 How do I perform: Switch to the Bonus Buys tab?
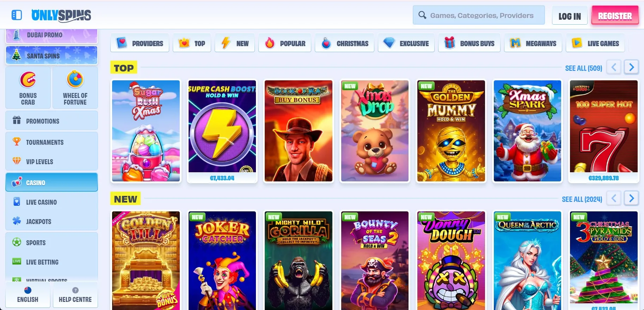(x=469, y=43)
